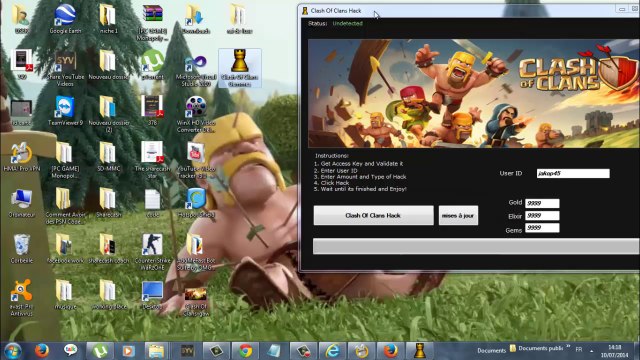The image size is (640, 360).
Task: Open the '378' PDF file on the desktop
Action: (152, 111)
